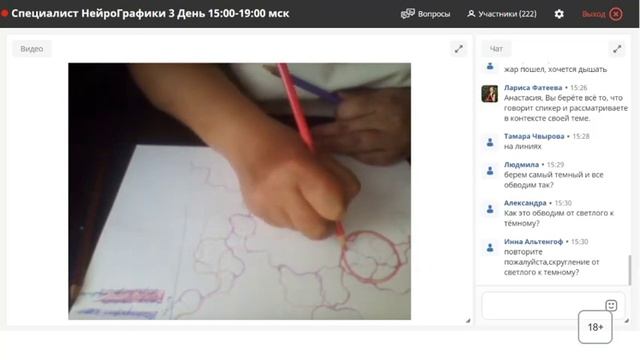The image size is (640, 360).
Task: Open settings gear icon in header
Action: click(559, 14)
